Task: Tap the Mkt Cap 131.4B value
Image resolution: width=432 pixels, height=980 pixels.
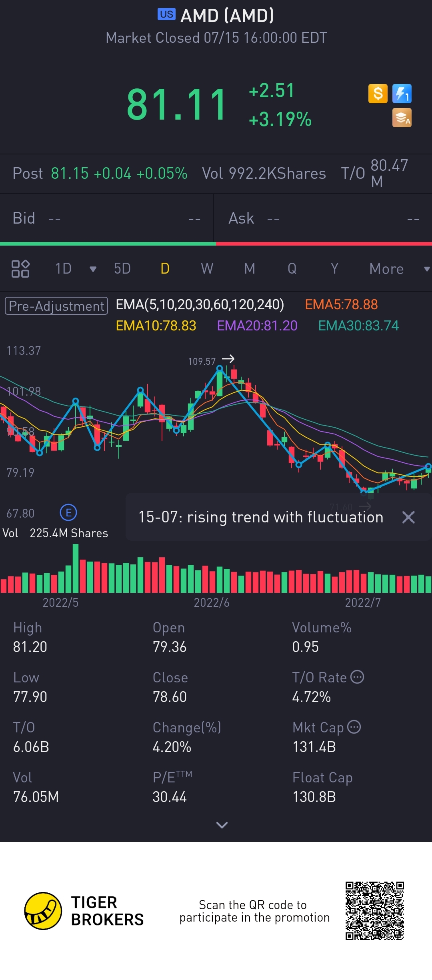Action: point(314,747)
